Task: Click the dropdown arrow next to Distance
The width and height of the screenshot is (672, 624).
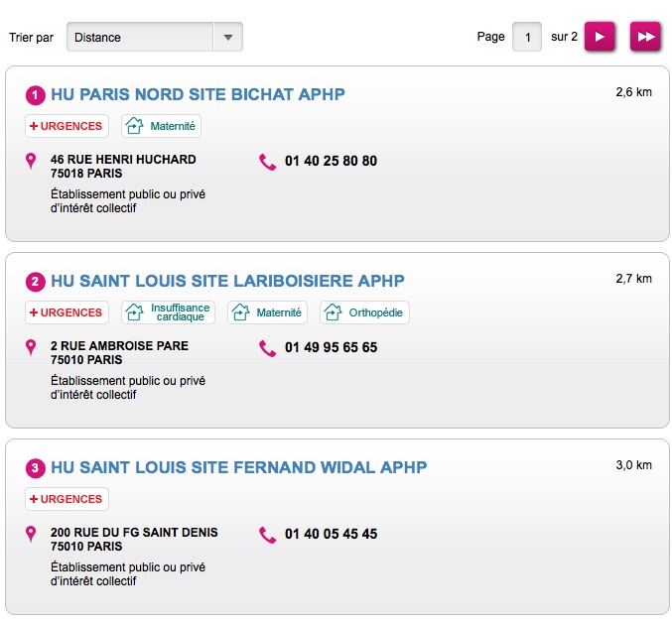Action: [x=228, y=38]
